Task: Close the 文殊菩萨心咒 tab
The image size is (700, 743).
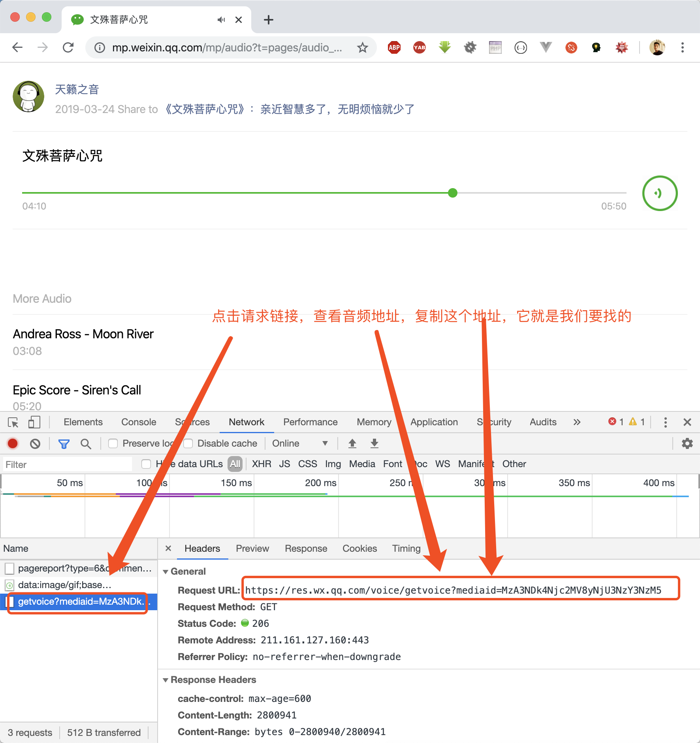Action: click(239, 20)
